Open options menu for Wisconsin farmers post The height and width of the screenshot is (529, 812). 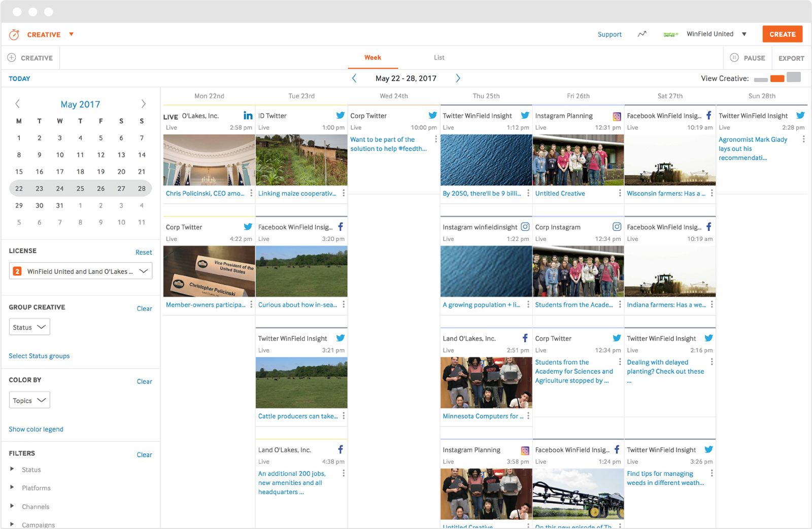coord(712,193)
